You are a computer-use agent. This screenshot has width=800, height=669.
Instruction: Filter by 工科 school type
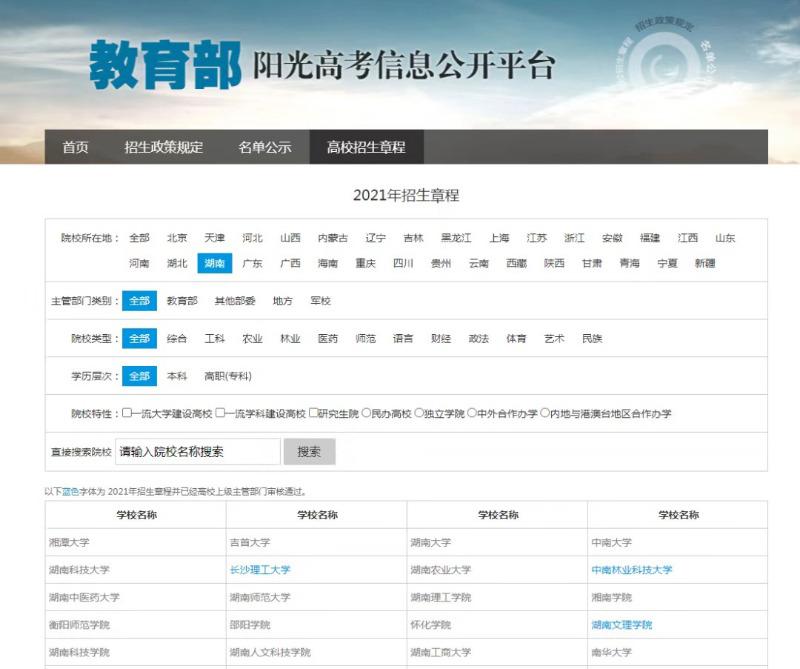[x=215, y=338]
